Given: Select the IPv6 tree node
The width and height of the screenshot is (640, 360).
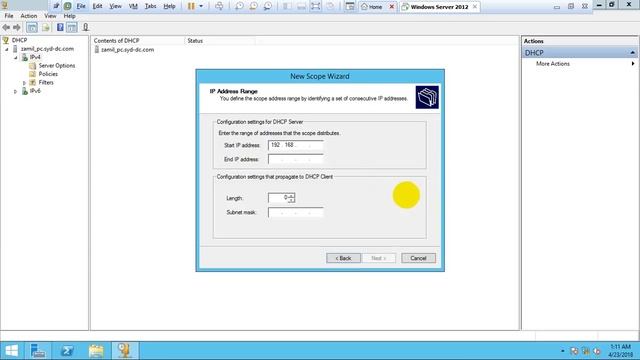Looking at the screenshot, I should point(35,91).
